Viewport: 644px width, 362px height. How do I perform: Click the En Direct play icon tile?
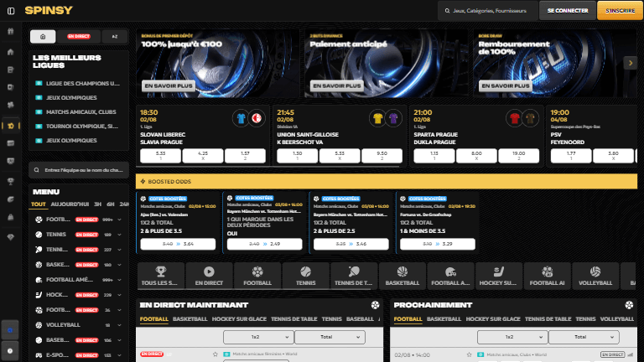click(x=209, y=276)
